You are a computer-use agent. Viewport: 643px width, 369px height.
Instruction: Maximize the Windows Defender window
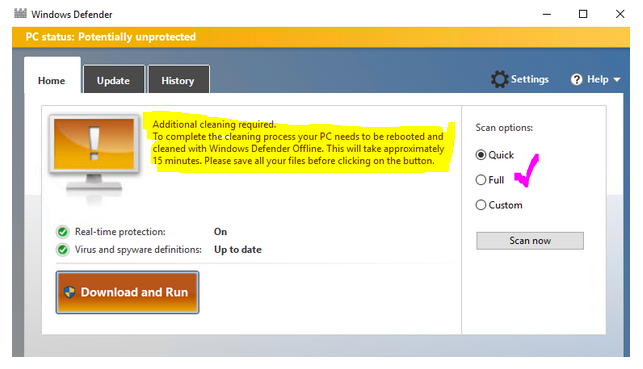tap(583, 14)
